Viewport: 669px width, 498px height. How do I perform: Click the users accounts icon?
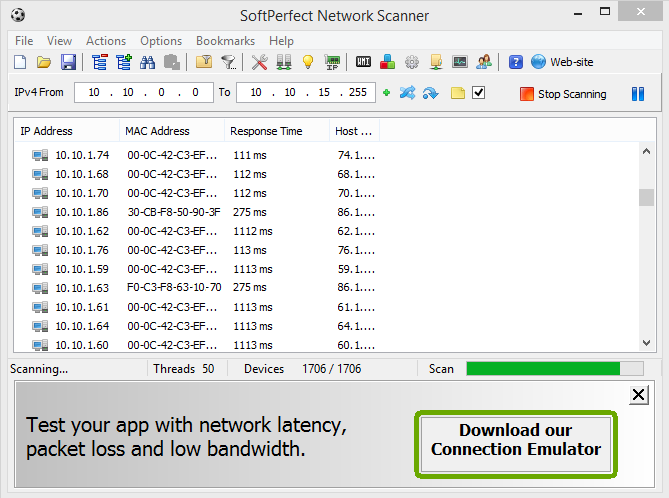484,62
